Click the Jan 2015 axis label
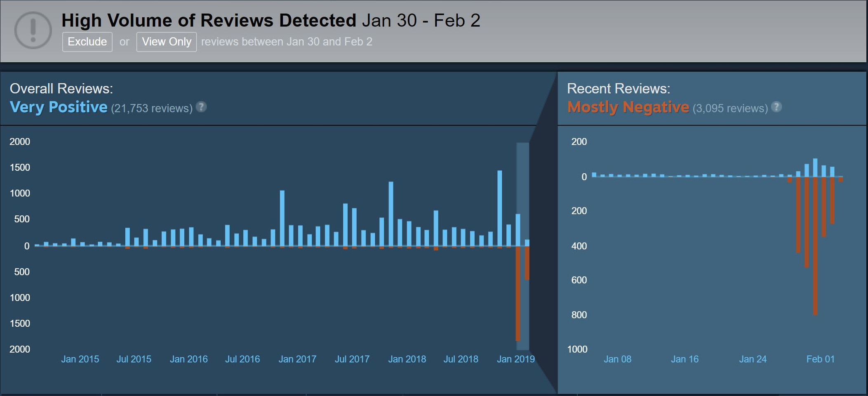 pos(80,359)
